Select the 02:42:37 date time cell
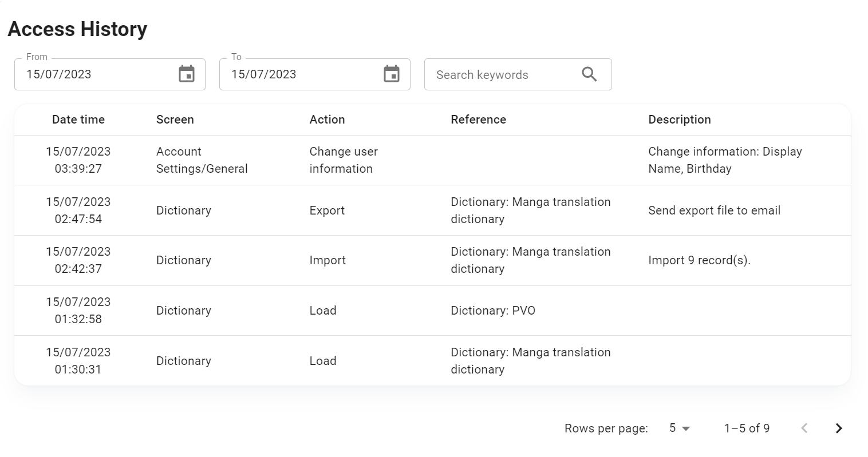Screen dimensions: 868x457 coord(78,260)
